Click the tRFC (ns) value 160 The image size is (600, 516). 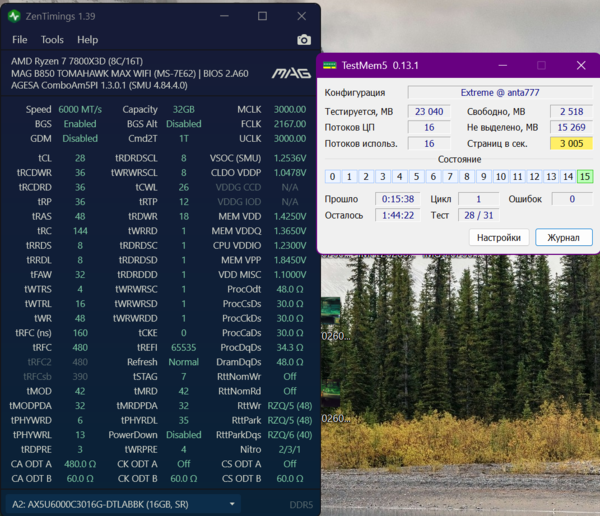[x=80, y=333]
